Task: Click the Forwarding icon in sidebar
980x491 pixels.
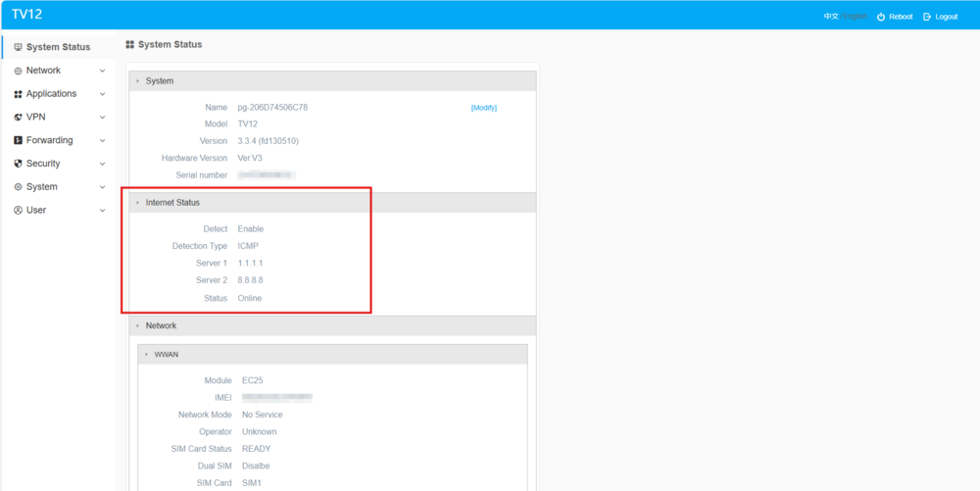Action: point(18,140)
